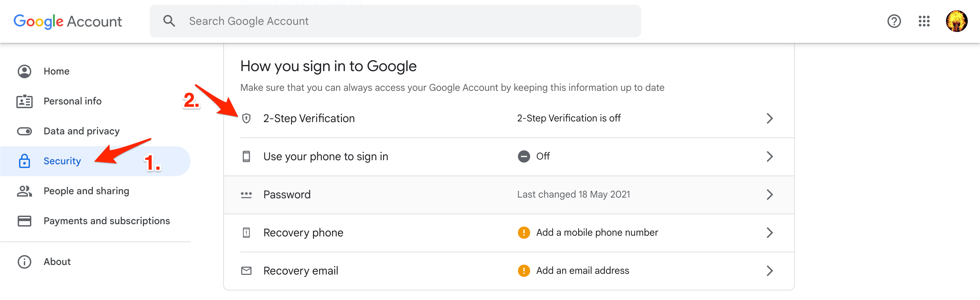Focus the Search Google Account field
This screenshot has height=300, width=980.
tap(395, 21)
